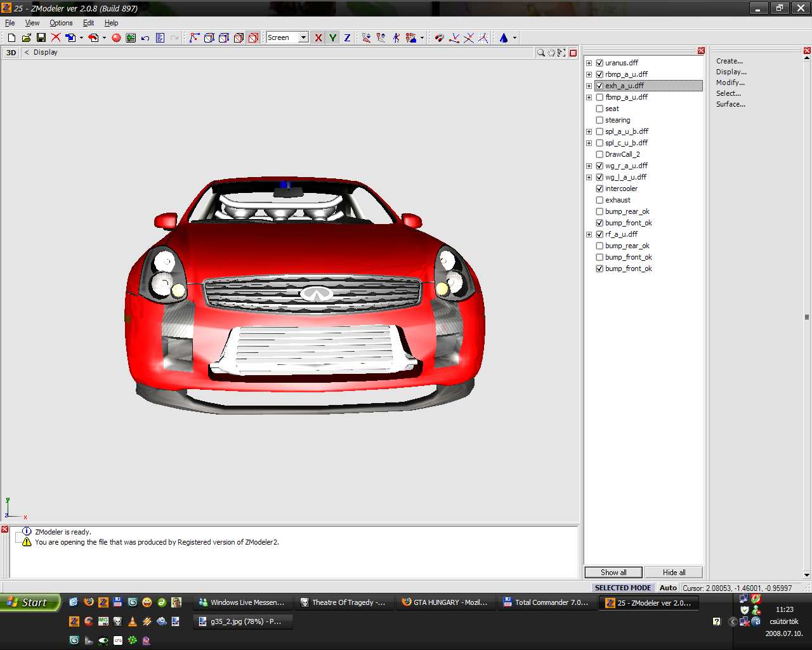812x650 pixels.
Task: Click the Import toolbar icon
Action: (x=70, y=38)
